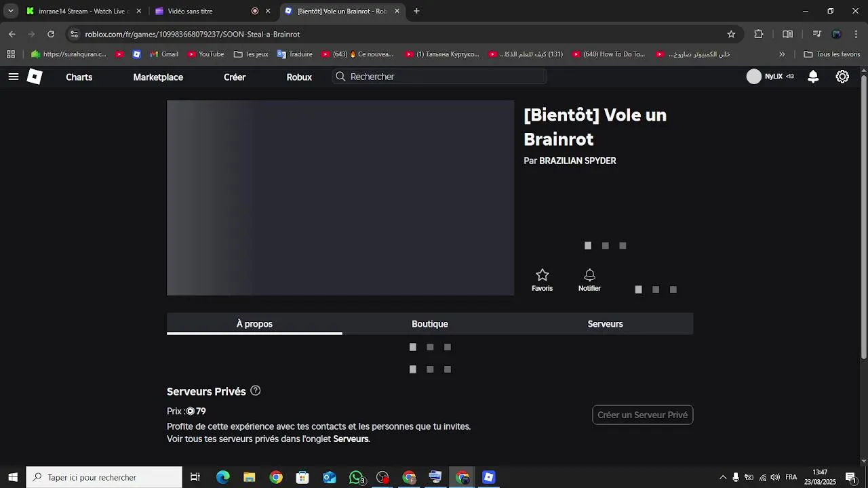This screenshot has height=488, width=868.
Task: Open the Chrome side panel icon
Action: [787, 34]
